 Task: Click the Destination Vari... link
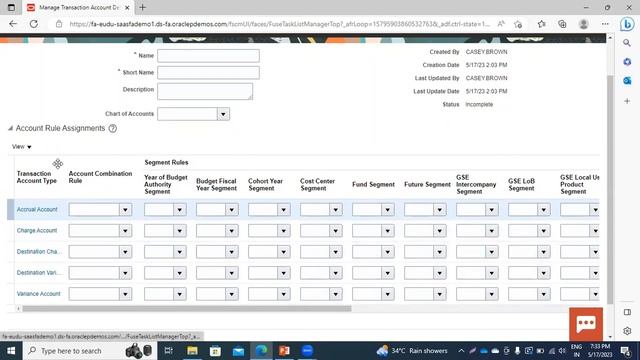[38, 273]
